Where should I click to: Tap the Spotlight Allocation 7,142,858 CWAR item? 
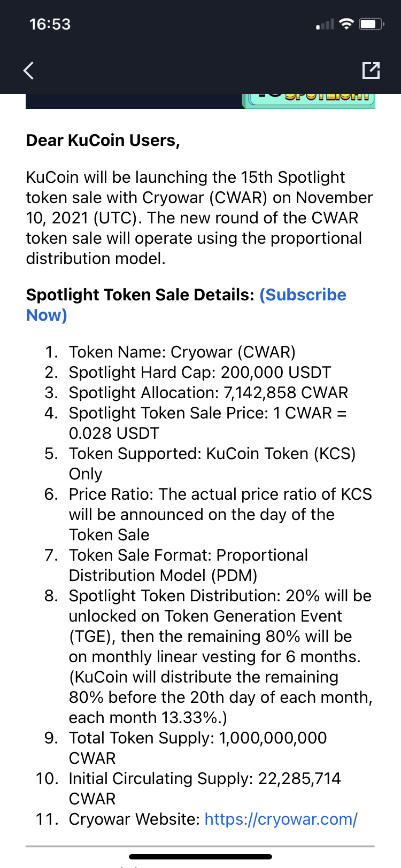click(208, 392)
